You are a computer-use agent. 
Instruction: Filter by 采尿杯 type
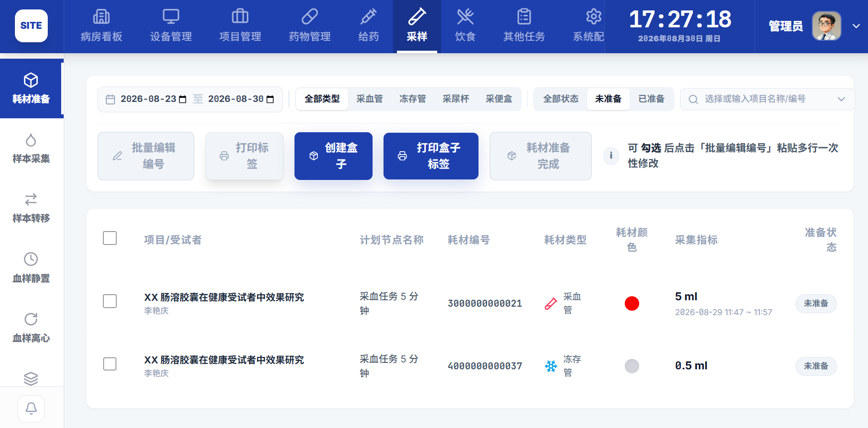coord(456,99)
